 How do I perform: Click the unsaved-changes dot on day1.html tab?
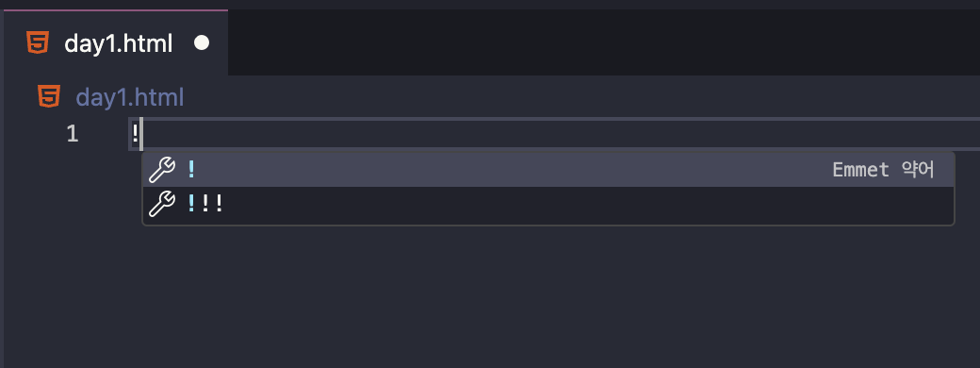click(202, 43)
